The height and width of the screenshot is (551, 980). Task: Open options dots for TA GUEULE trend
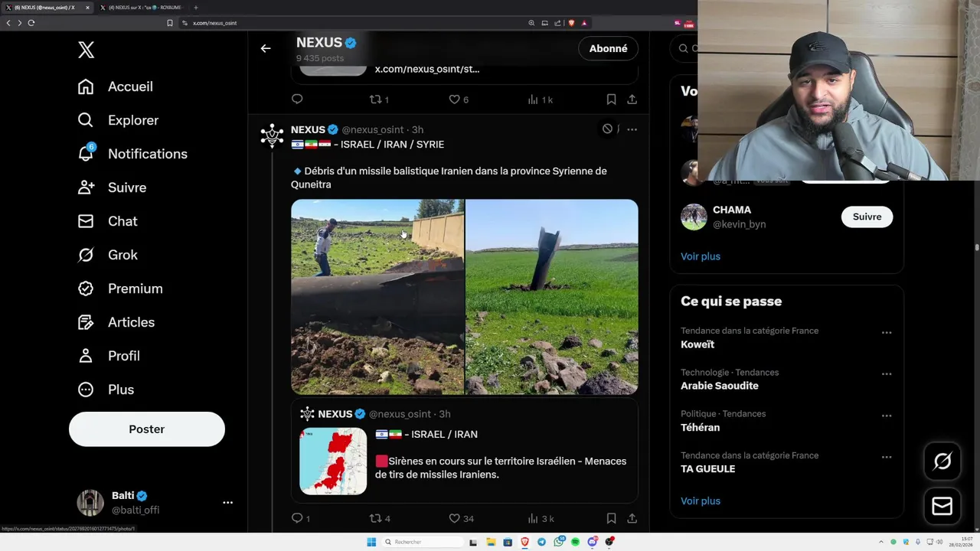tap(887, 457)
